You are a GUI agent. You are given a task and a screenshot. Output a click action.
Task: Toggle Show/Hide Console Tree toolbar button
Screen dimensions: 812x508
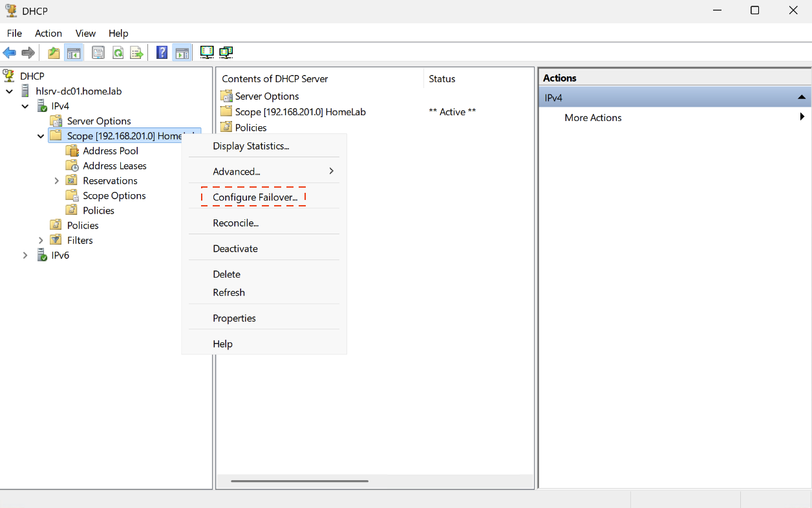coord(74,53)
